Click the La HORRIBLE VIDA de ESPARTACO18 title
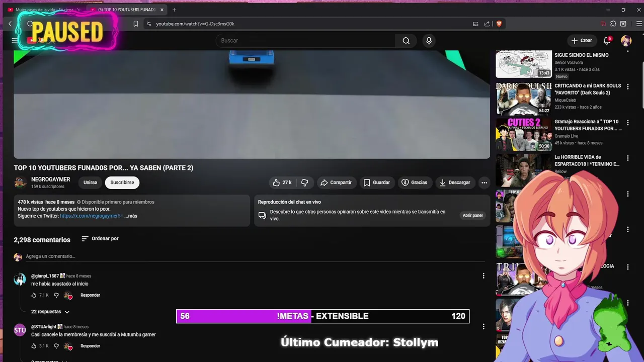This screenshot has width=644, height=362. pos(587,160)
